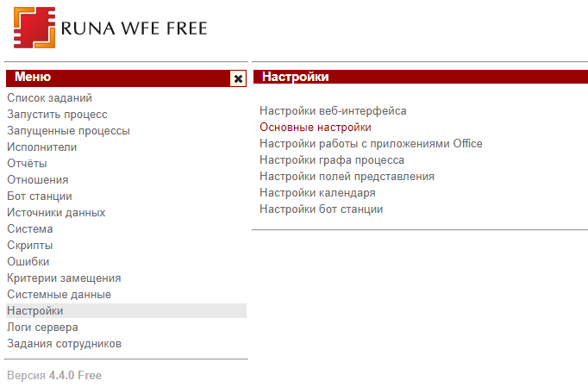Open Бот станции menu entry

point(40,197)
